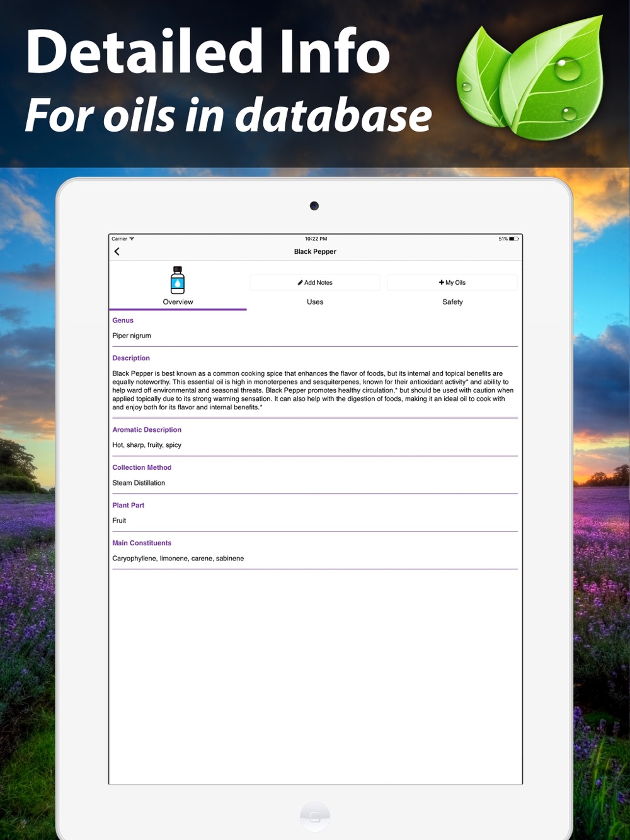
Task: Click the Plant Part heading
Action: click(129, 505)
